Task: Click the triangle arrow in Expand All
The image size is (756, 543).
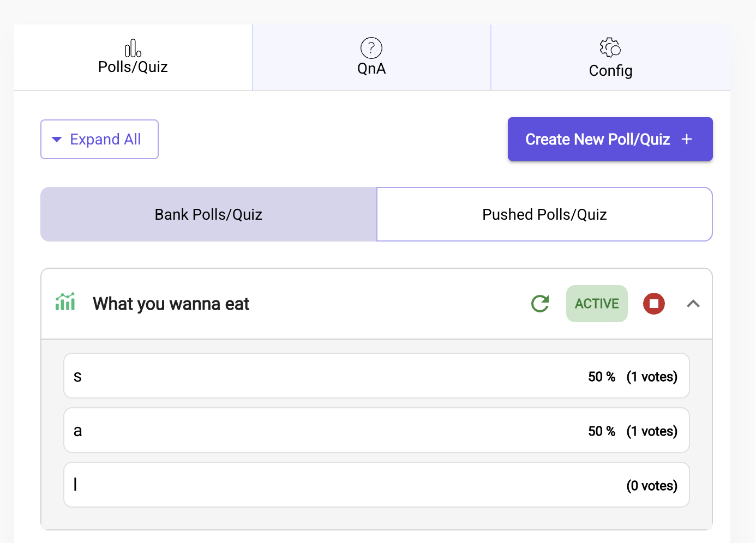Action: click(x=57, y=140)
